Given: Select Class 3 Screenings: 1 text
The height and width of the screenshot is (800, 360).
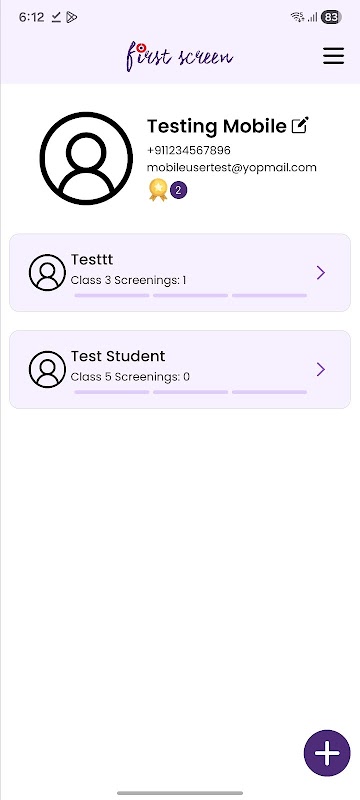Looking at the screenshot, I should coord(128,280).
